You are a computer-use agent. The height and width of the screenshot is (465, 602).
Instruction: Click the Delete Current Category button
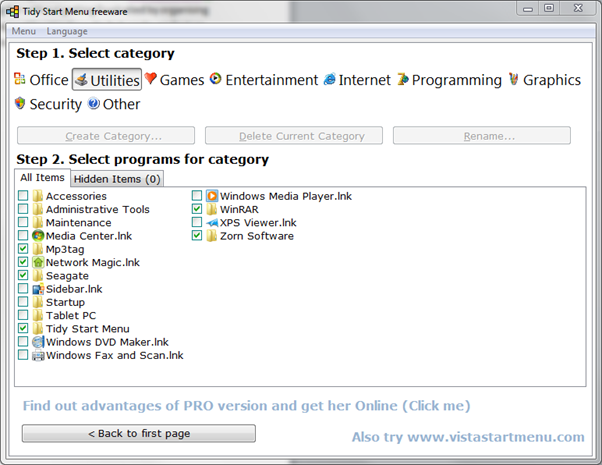(294, 136)
